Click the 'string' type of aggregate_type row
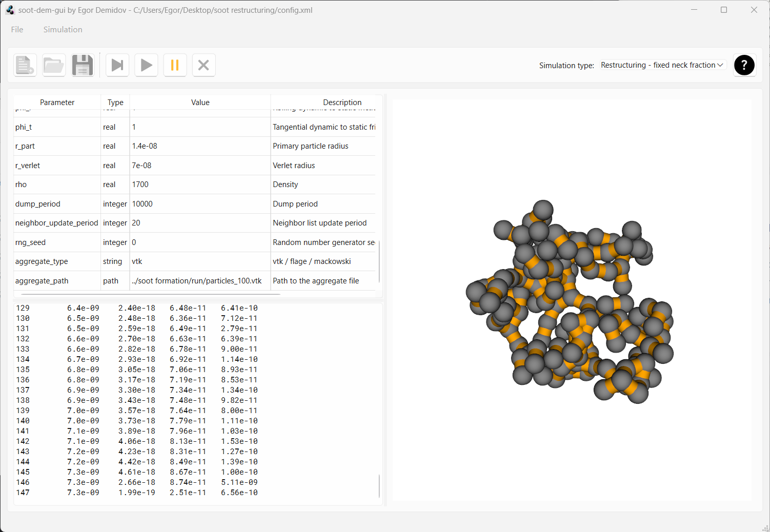 click(112, 261)
